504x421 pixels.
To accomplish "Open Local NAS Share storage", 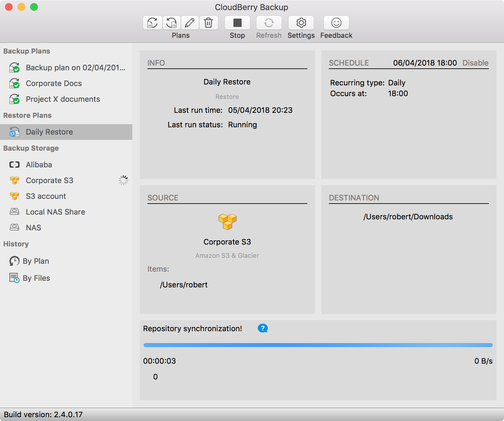I will click(66, 212).
